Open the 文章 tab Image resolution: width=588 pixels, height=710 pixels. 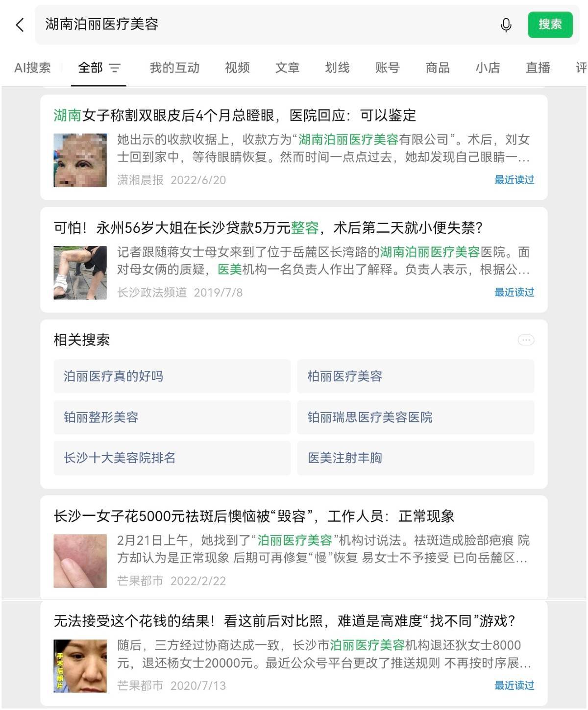click(x=287, y=68)
